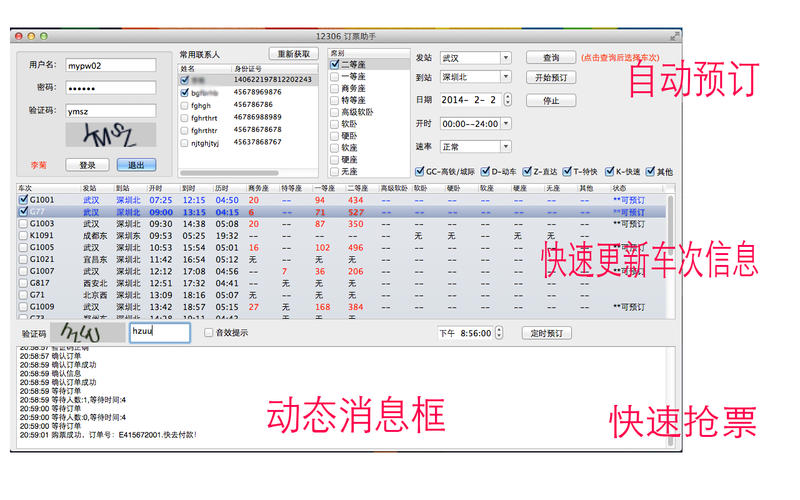This screenshot has height=500, width=800.
Task: Open the 速率 speed dropdown
Action: 506,147
